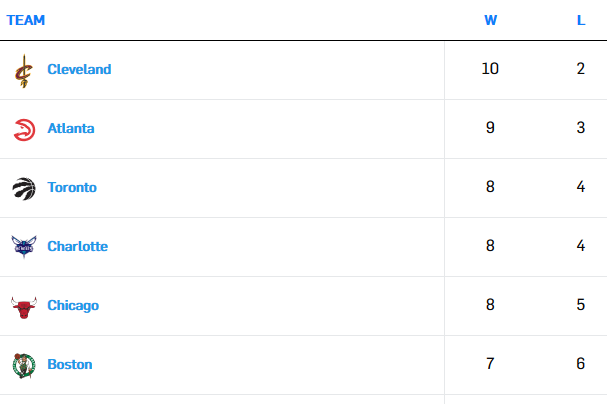
Task: Click the Cleveland Cavaliers logo
Action: click(x=24, y=71)
